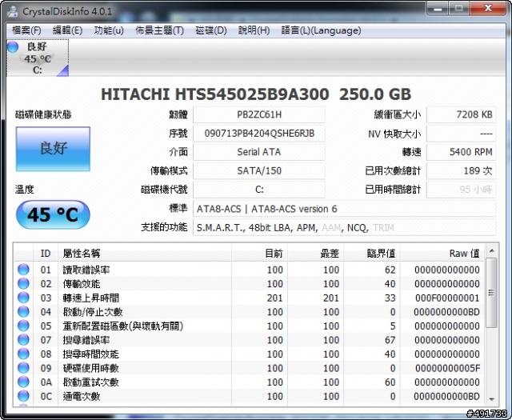Image resolution: width=512 pixels, height=420 pixels.
Task: Click status icon for attribute 08 搜尋時間效能
Action: (23, 354)
